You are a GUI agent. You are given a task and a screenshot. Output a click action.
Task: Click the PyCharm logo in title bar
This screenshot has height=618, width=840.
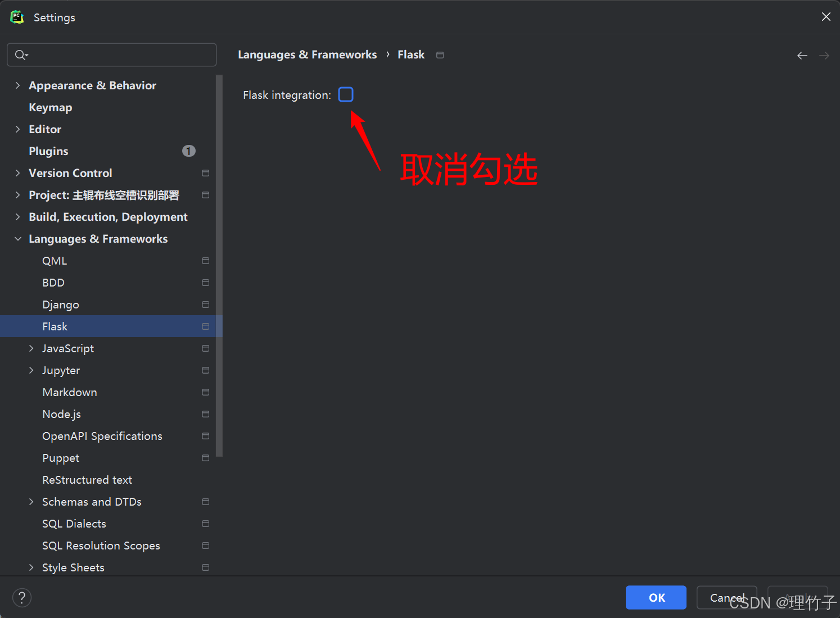point(17,17)
